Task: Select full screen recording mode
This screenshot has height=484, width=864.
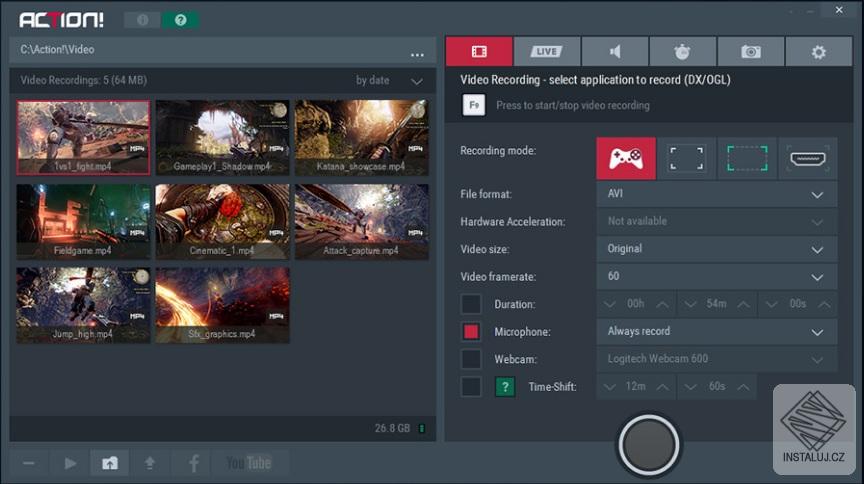Action: (x=686, y=158)
